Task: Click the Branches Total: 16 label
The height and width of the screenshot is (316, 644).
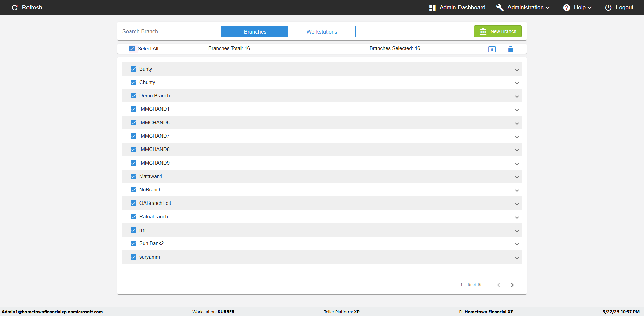Action: click(x=229, y=48)
